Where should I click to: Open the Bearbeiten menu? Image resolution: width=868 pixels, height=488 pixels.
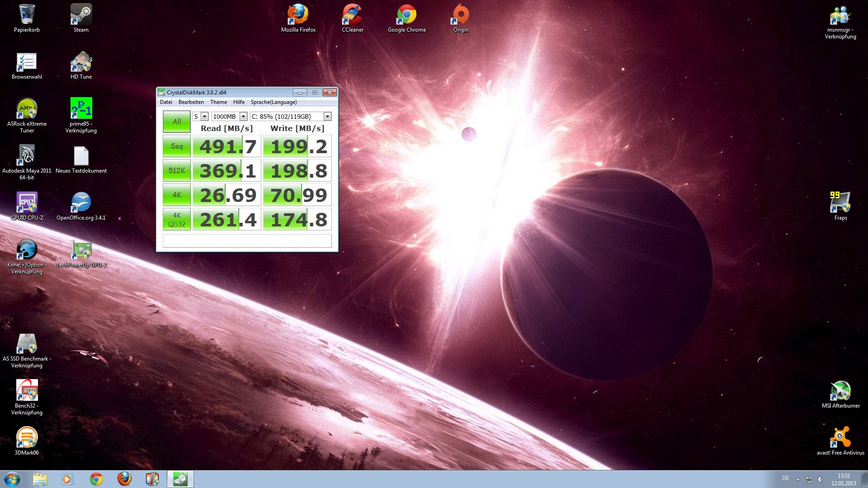191,102
